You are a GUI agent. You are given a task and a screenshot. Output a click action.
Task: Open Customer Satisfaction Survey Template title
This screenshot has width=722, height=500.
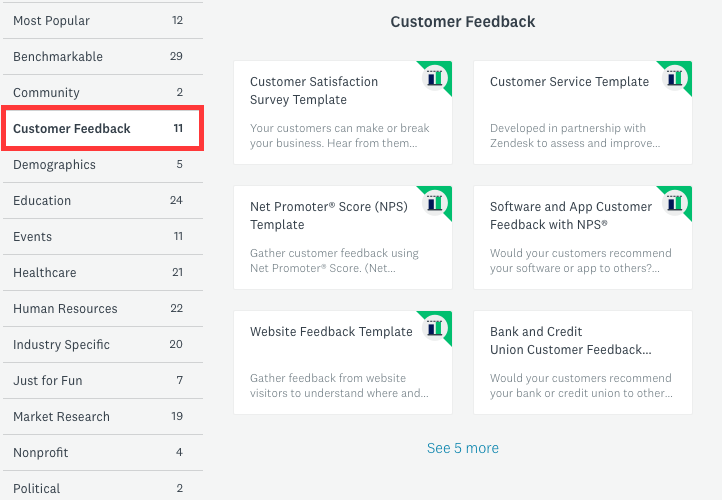314,91
